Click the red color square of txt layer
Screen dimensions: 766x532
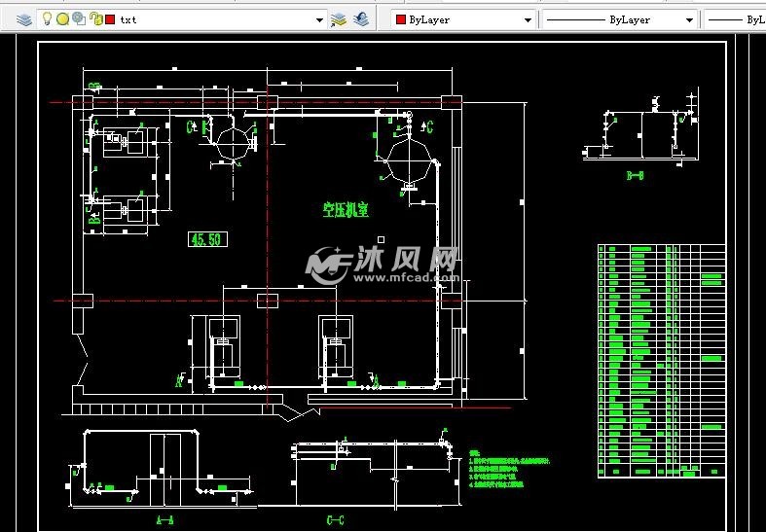(110, 19)
